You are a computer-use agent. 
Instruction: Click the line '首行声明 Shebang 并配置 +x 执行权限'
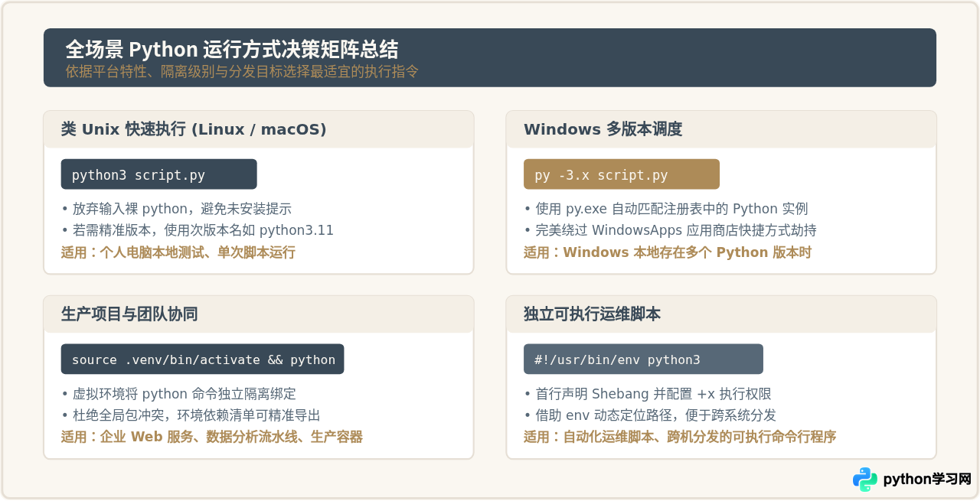coord(648,394)
